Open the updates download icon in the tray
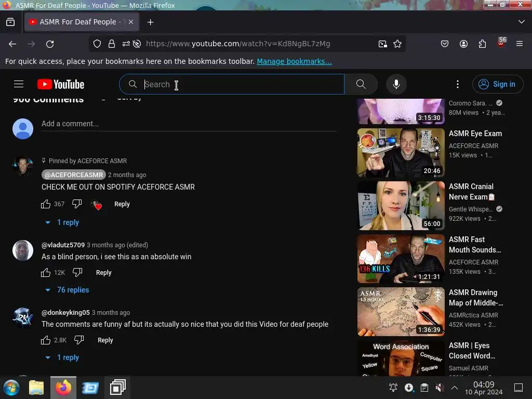Screen dimensions: 532x399 (409, 388)
